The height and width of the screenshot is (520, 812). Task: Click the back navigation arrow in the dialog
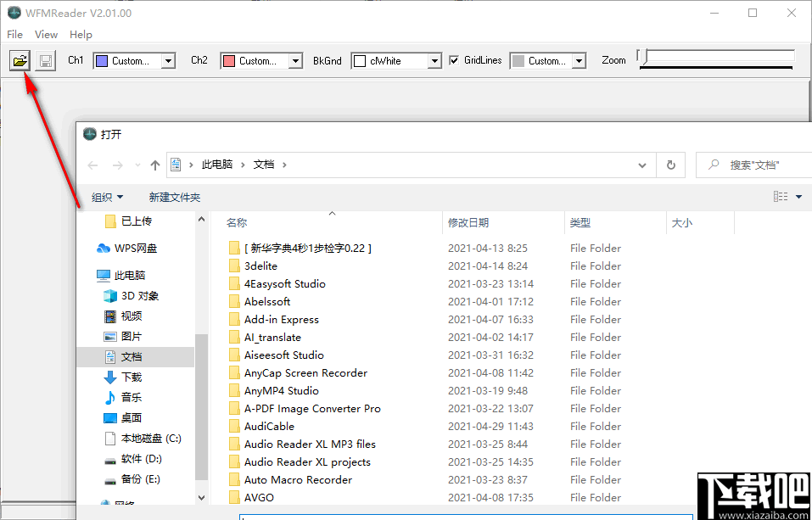(92, 165)
